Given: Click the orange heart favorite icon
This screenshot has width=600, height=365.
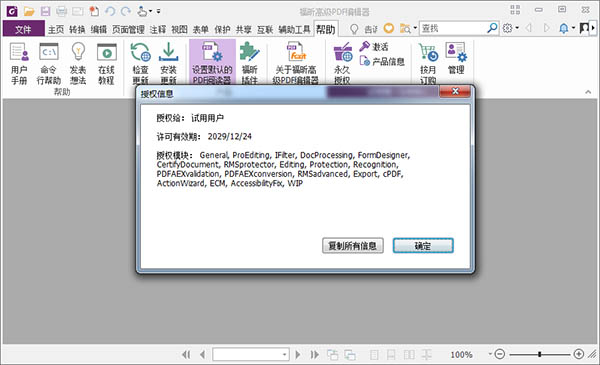Looking at the screenshot, I should 389,28.
